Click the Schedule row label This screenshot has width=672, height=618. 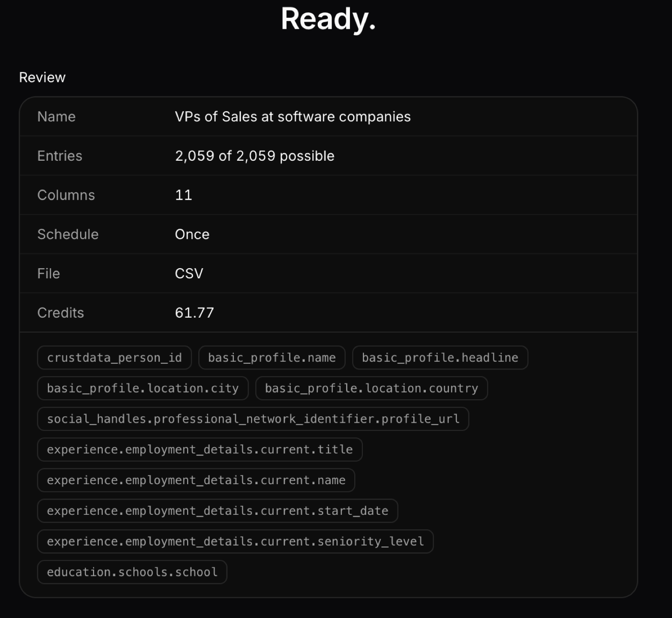pos(68,235)
